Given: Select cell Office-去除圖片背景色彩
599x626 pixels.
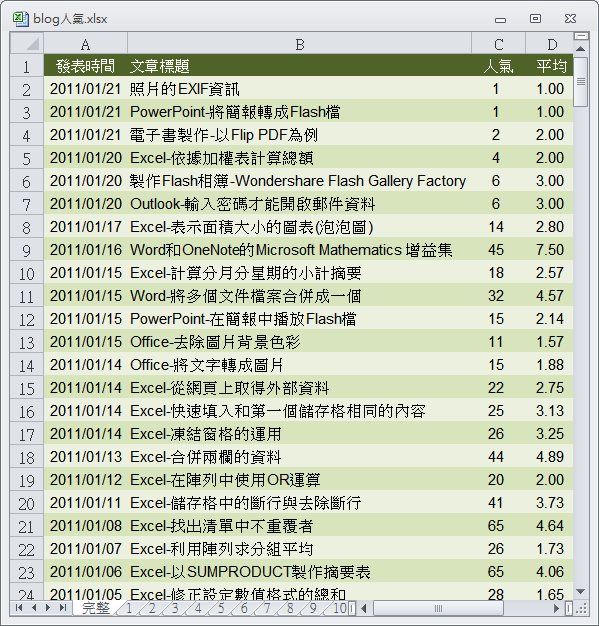Looking at the screenshot, I should point(300,342).
